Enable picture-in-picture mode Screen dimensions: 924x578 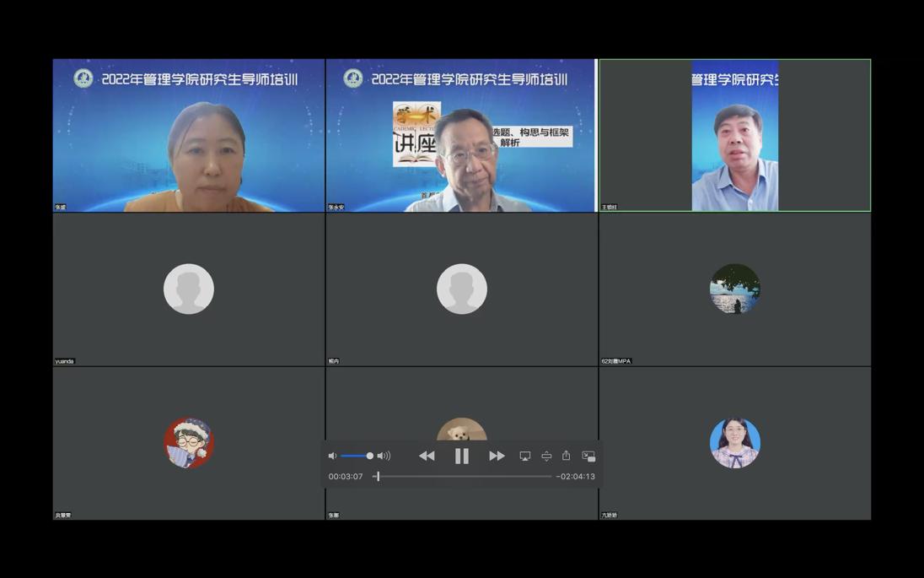(588, 456)
